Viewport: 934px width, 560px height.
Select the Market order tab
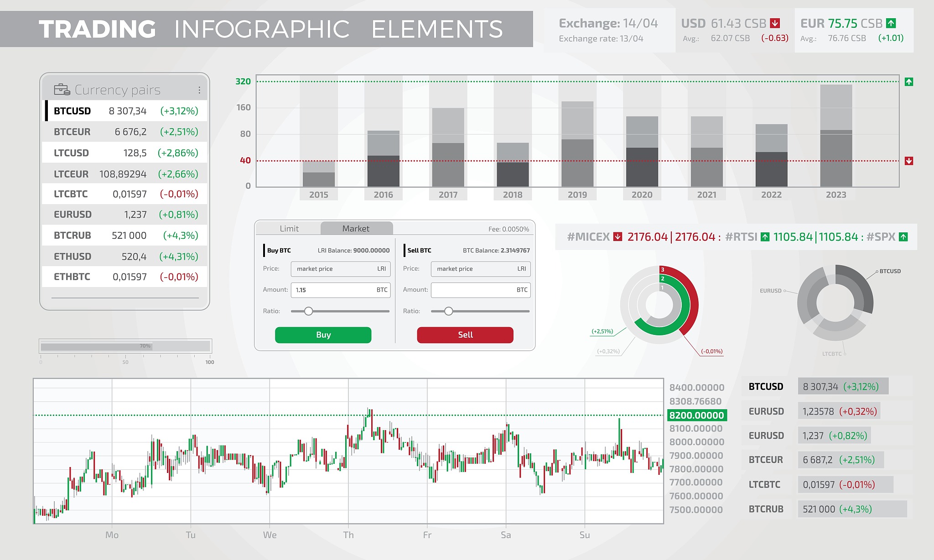(356, 228)
